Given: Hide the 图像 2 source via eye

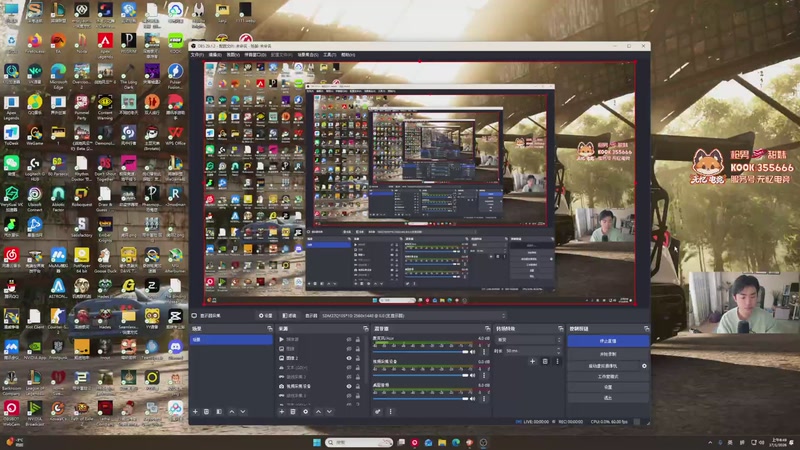Looking at the screenshot, I should pyautogui.click(x=349, y=358).
